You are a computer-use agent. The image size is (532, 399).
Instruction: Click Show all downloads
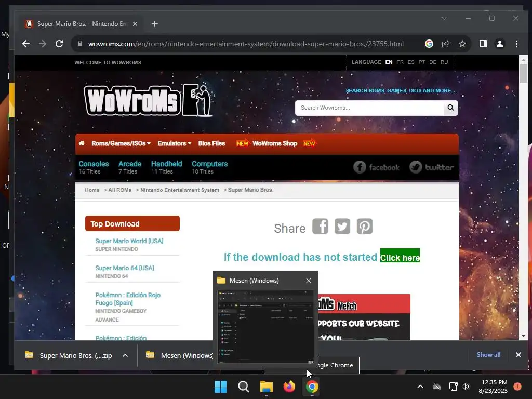pyautogui.click(x=488, y=354)
